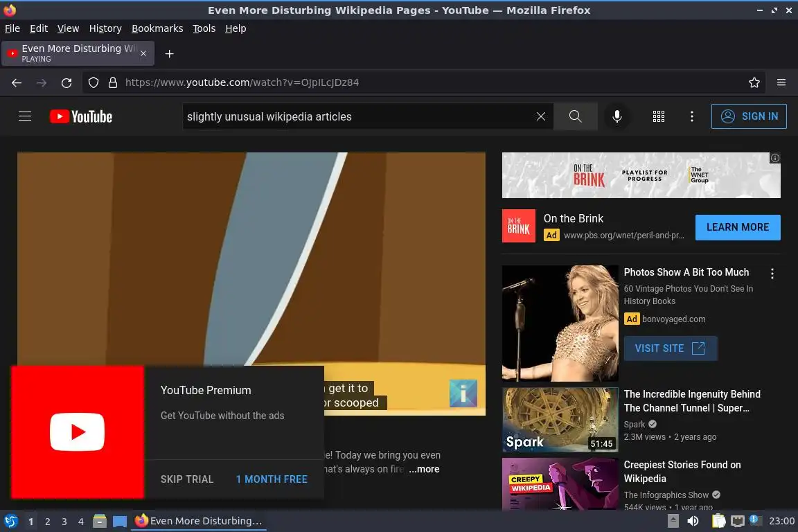Reload the page
Image resolution: width=798 pixels, height=532 pixels.
66,82
